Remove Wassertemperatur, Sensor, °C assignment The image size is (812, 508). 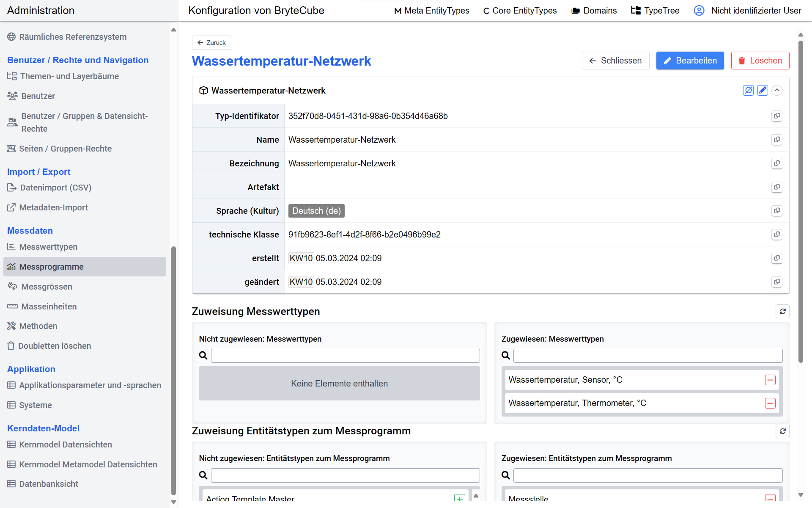770,380
